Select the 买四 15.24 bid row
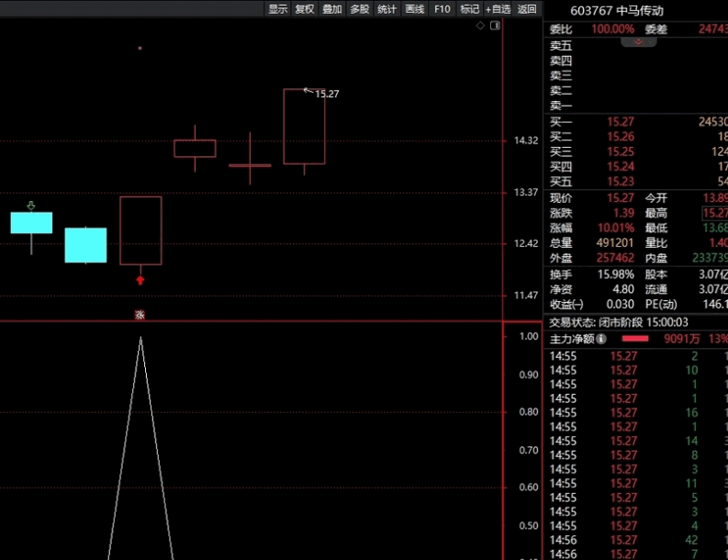 [x=635, y=167]
